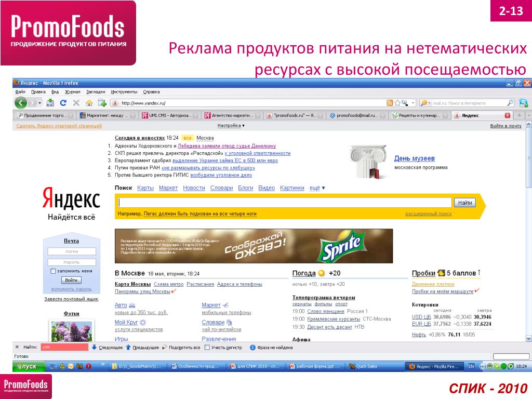Bookmark the page with the star icon
The image size is (532, 399).
coord(397,103)
